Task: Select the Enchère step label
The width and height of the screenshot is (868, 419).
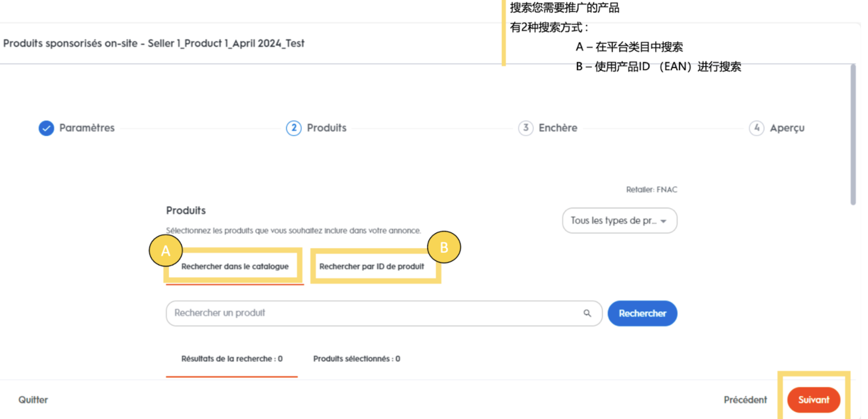Action: [558, 128]
